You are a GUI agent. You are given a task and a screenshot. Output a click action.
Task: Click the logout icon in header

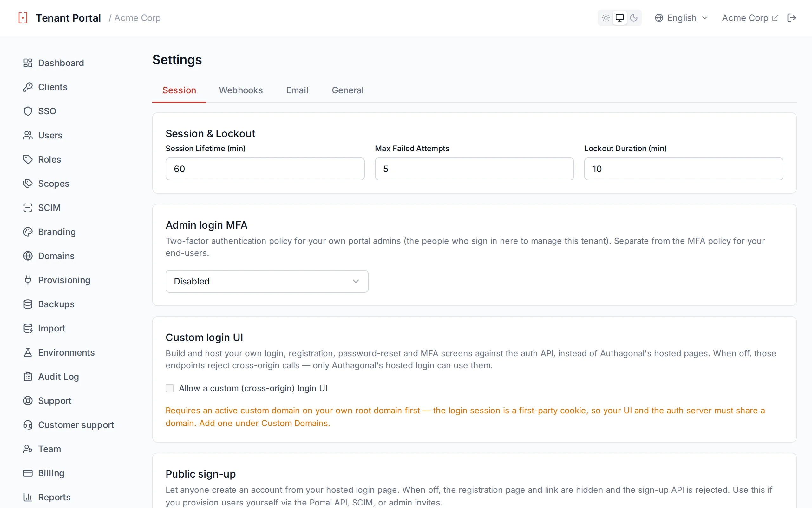click(x=791, y=18)
